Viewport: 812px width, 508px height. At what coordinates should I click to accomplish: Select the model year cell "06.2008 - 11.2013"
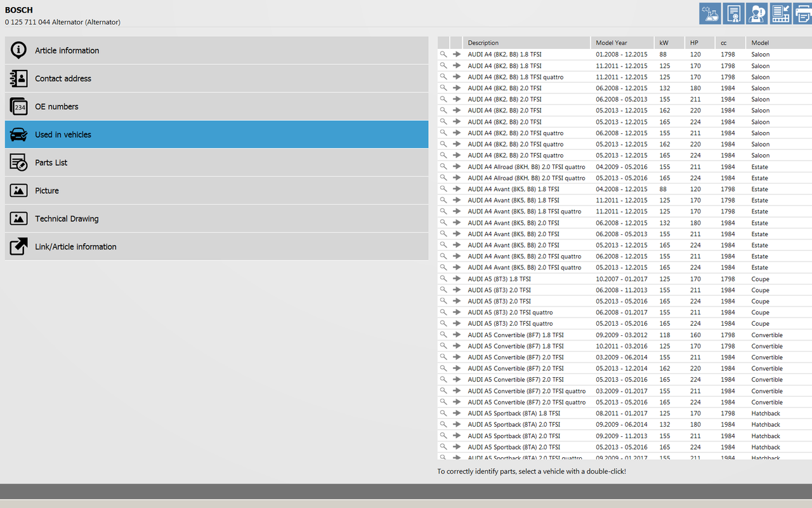pos(622,290)
